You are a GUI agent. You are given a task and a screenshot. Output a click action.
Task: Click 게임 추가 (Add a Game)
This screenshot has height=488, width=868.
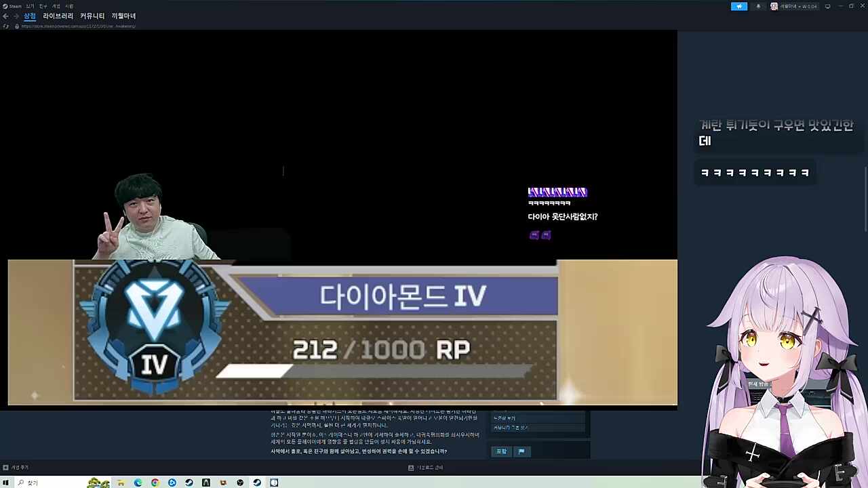pyautogui.click(x=16, y=468)
